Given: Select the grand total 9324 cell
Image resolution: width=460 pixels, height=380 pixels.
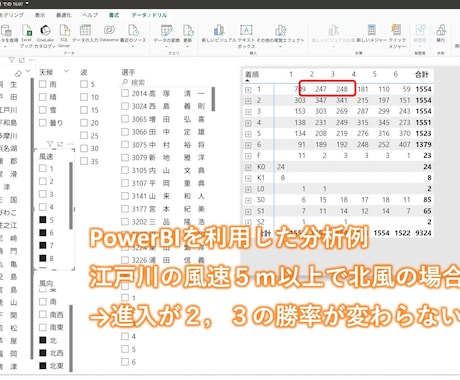Looking at the screenshot, I should [423, 233].
